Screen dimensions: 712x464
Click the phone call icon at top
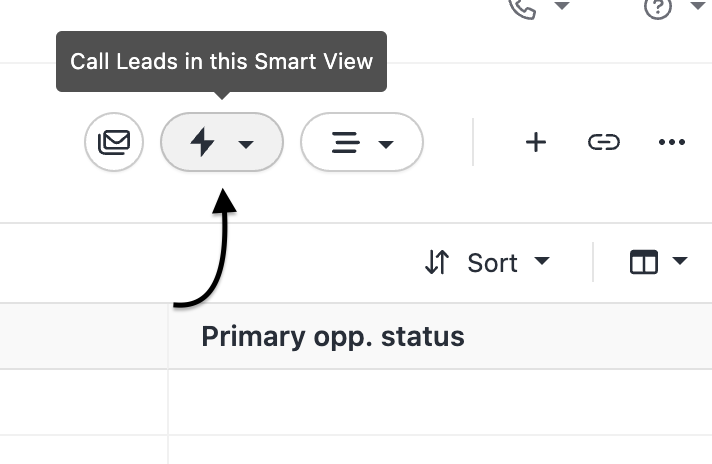(523, 6)
